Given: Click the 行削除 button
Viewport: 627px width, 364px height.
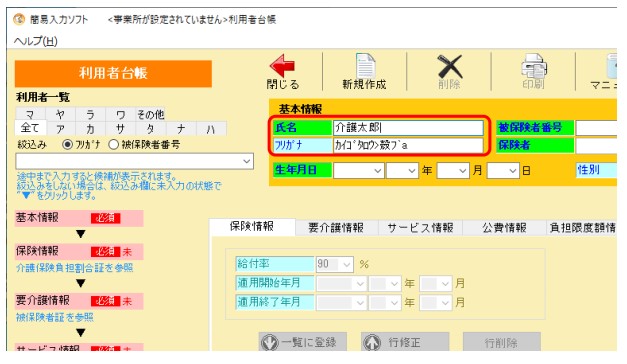Looking at the screenshot, I should coord(501,342).
